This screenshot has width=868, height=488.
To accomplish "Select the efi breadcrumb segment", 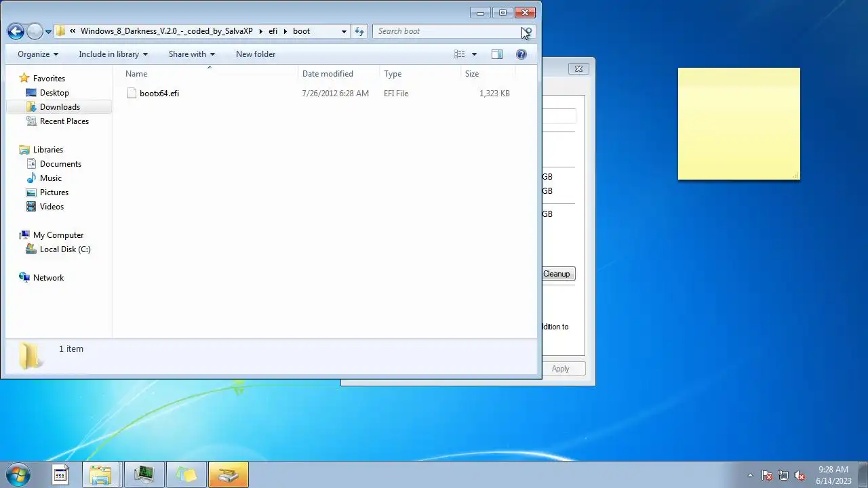I will [273, 31].
